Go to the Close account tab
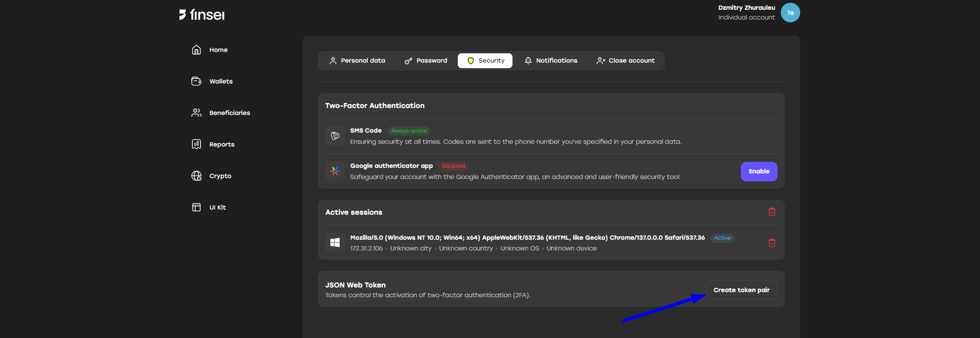Screen dimensions: 980x338 coord(626,61)
